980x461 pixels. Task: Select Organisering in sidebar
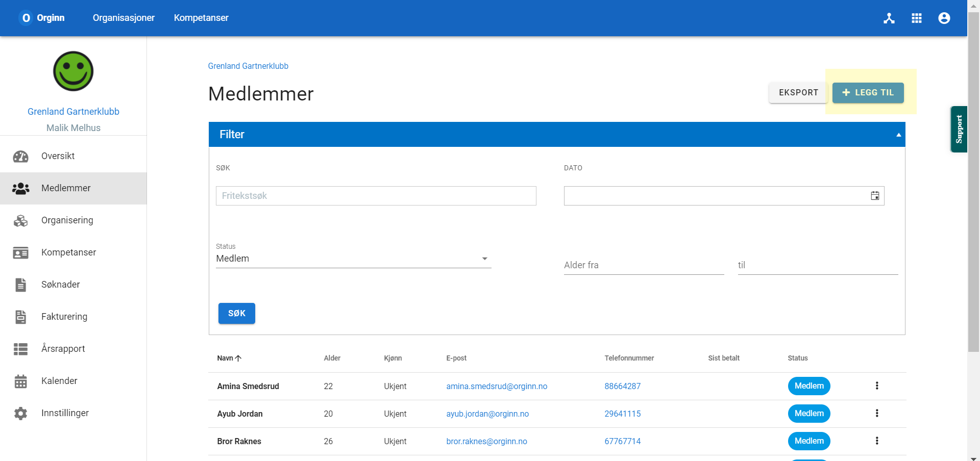coord(73,220)
